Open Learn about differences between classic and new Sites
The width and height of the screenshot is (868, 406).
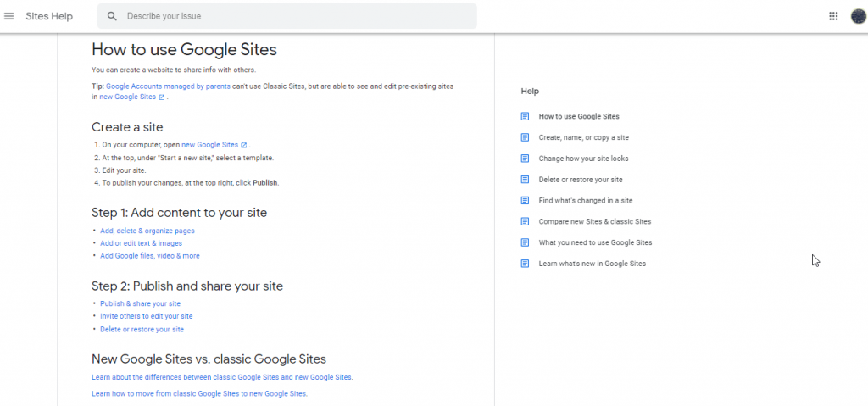[x=222, y=377]
